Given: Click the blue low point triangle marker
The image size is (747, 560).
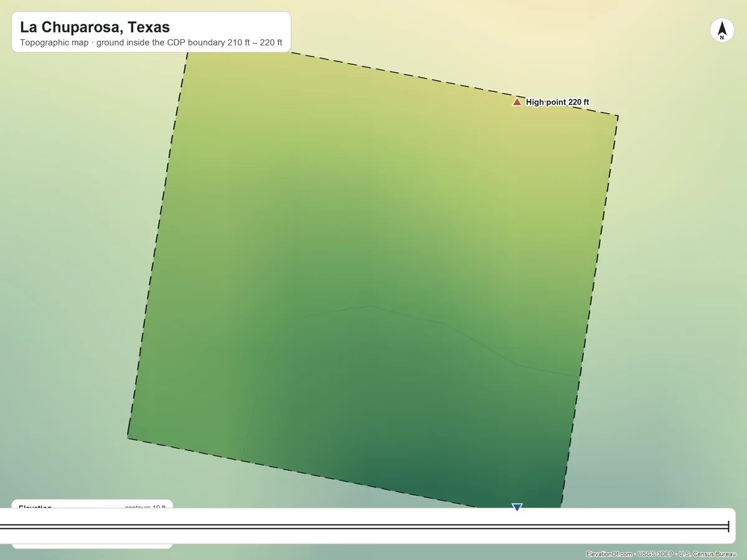Looking at the screenshot, I should pos(516,507).
